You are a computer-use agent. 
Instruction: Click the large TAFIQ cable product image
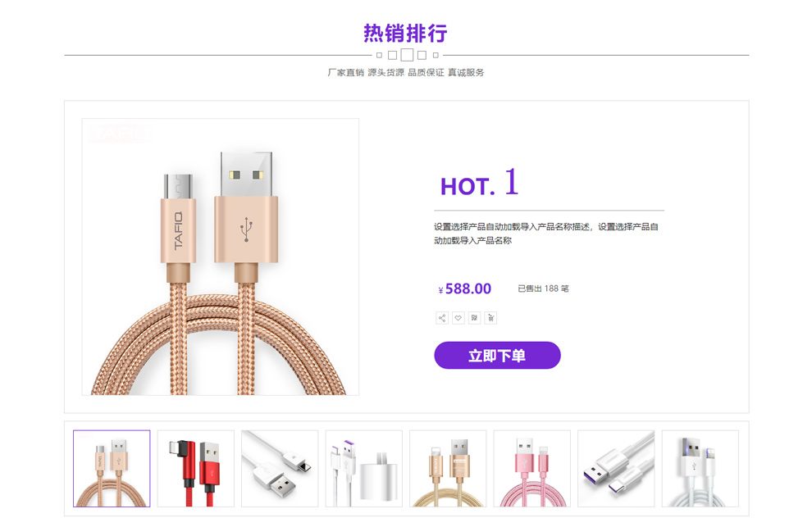pyautogui.click(x=221, y=257)
